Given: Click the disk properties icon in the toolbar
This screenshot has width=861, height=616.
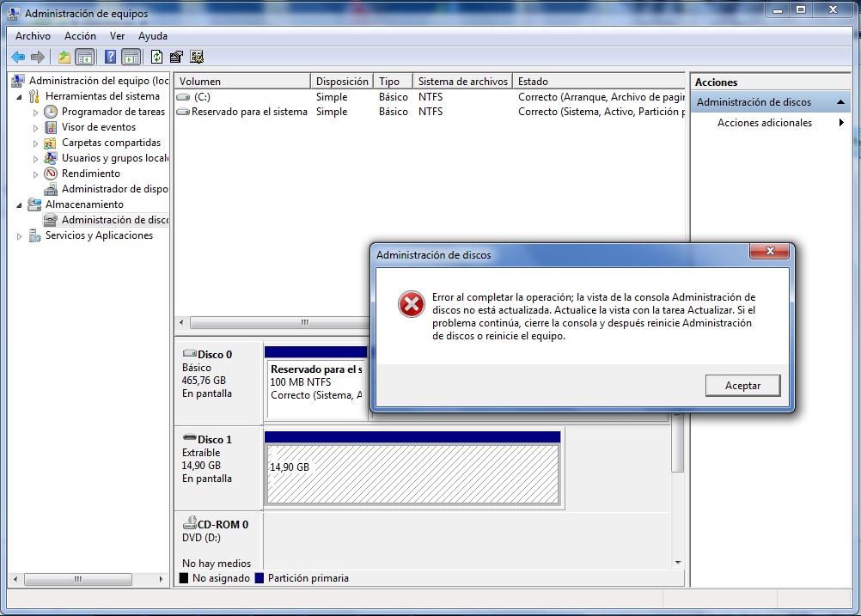Looking at the screenshot, I should click(177, 57).
